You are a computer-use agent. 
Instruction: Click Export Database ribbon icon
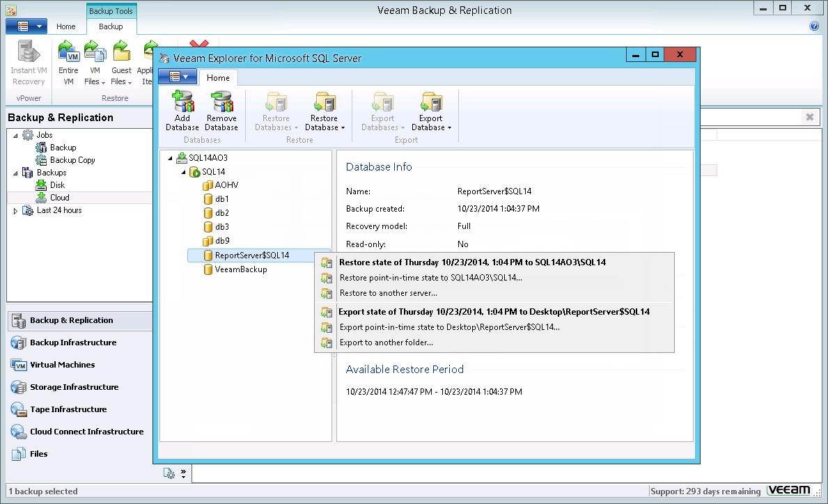431,102
